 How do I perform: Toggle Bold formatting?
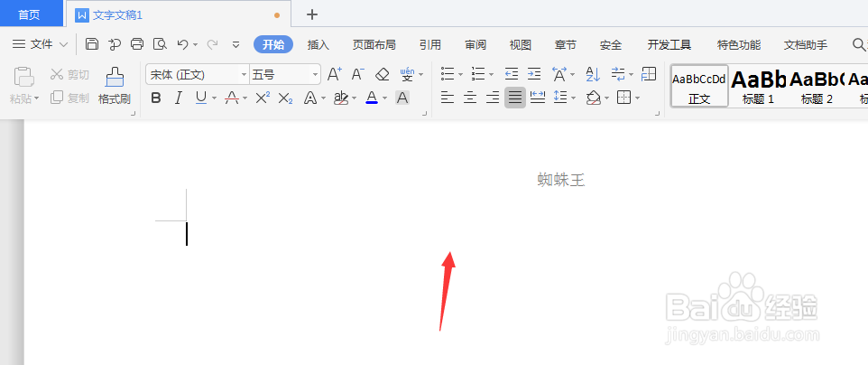pos(156,98)
